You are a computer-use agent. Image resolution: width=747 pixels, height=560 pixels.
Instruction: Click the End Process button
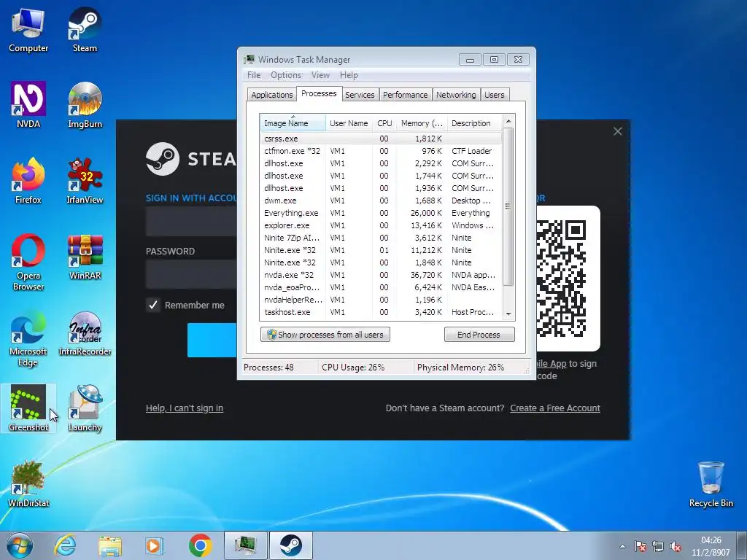coord(479,334)
